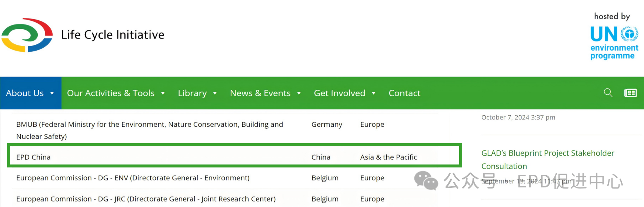Click Belgium in the DG ENV row
The image size is (644, 207).
[x=325, y=178]
